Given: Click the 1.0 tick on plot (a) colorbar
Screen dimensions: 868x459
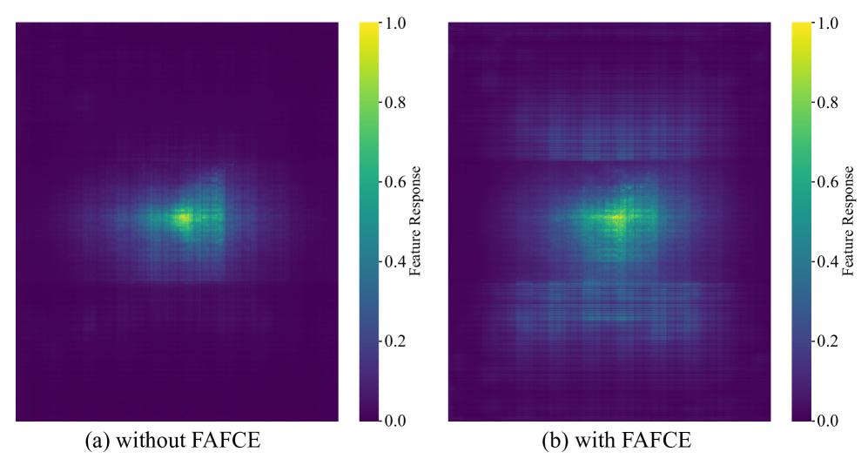Looking at the screenshot, I should click(395, 24).
